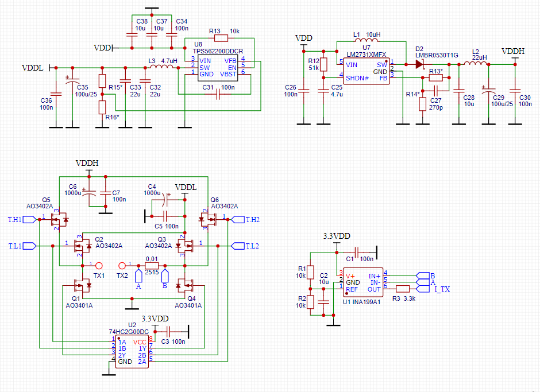540x392 pixels.
Task: Click the VDDH power label above C6
Action: 87,163
